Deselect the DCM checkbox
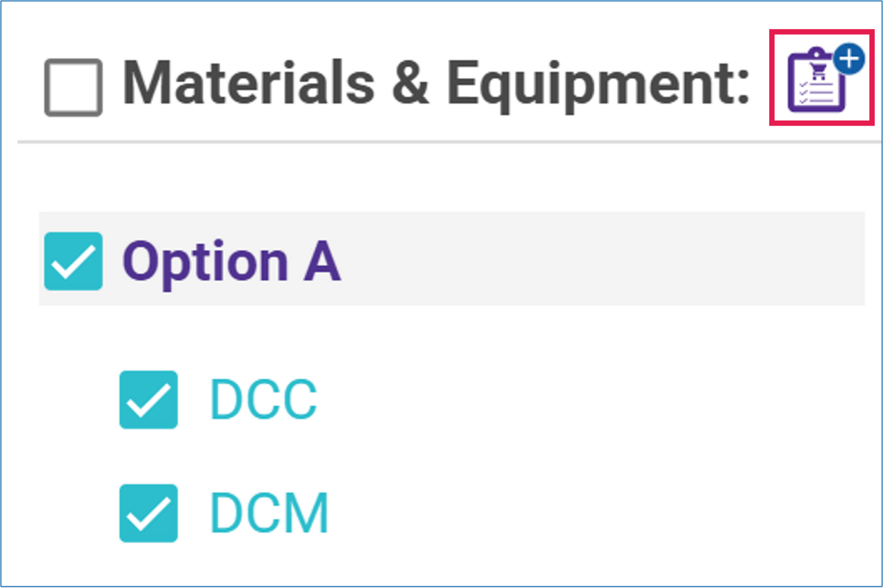Image resolution: width=883 pixels, height=588 pixels. (148, 513)
